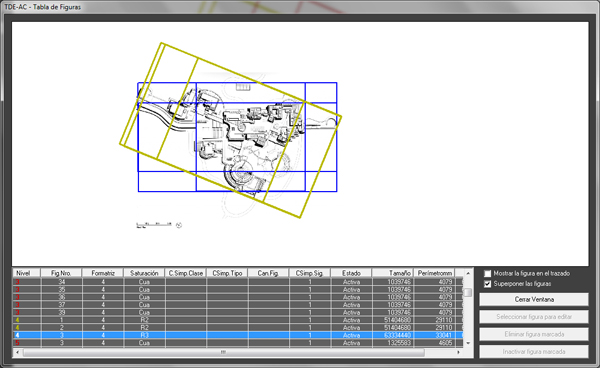Click 'Seleccionar figura para editar' button
600x368 pixels.
[x=534, y=317]
